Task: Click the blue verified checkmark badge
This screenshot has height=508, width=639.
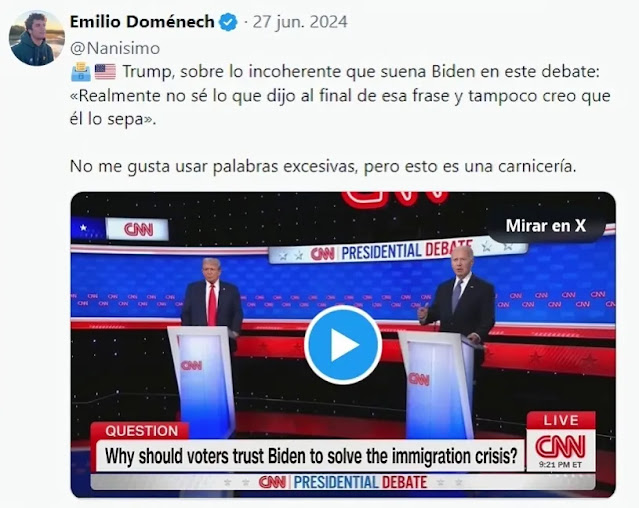Action: (229, 22)
